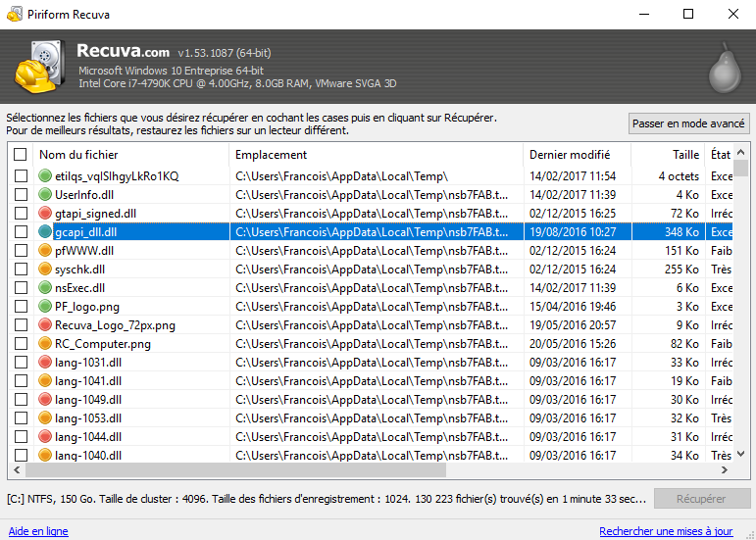The width and height of the screenshot is (756, 540).
Task: Check the box for etilqs_vqlSlhgyLkRo1KQ
Action: coord(21,175)
